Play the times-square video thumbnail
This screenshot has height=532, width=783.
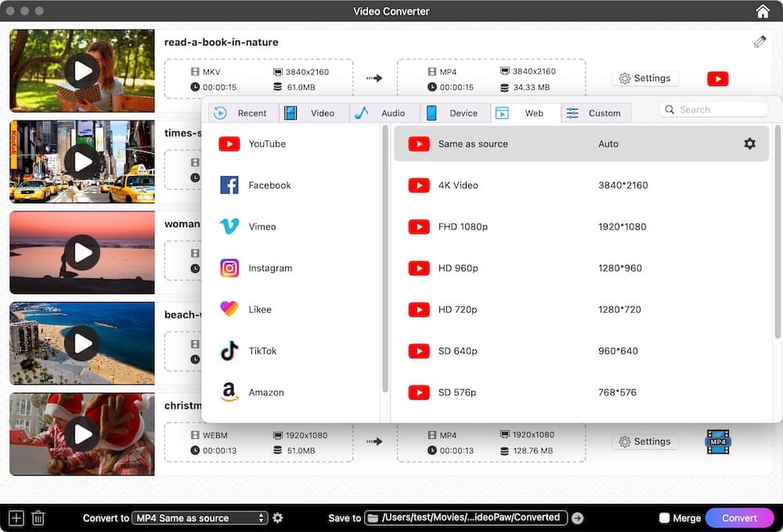81,161
